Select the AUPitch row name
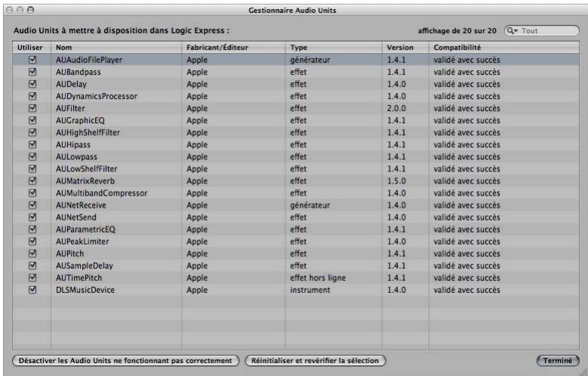The image size is (588, 376). [x=69, y=254]
